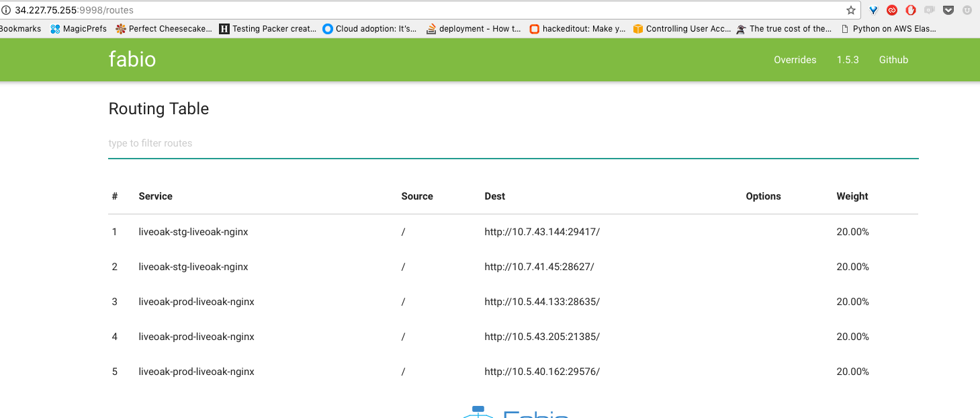Image resolution: width=980 pixels, height=418 pixels.
Task: Click dest http://10.5.44.133:28635/
Action: (542, 302)
